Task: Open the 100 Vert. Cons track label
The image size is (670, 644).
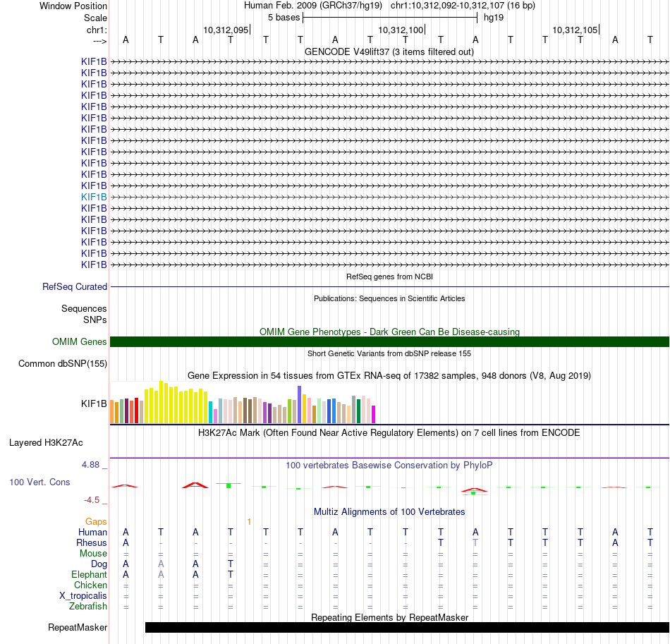Action: [39, 482]
